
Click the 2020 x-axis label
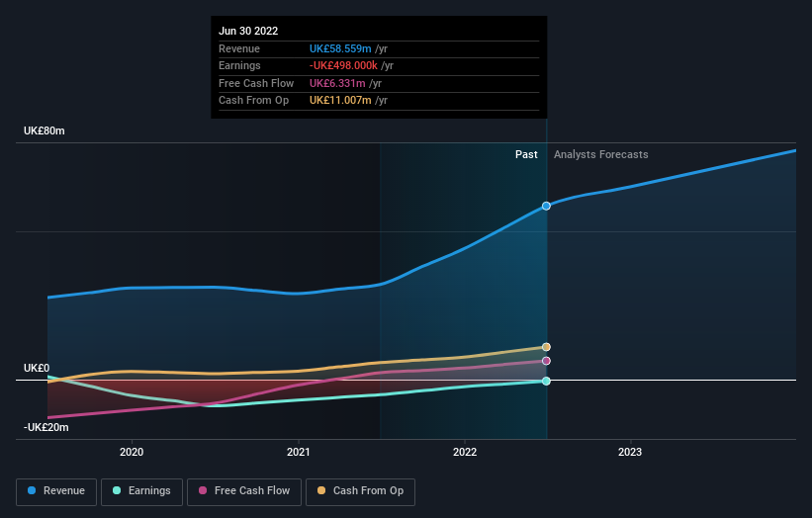[x=132, y=452]
